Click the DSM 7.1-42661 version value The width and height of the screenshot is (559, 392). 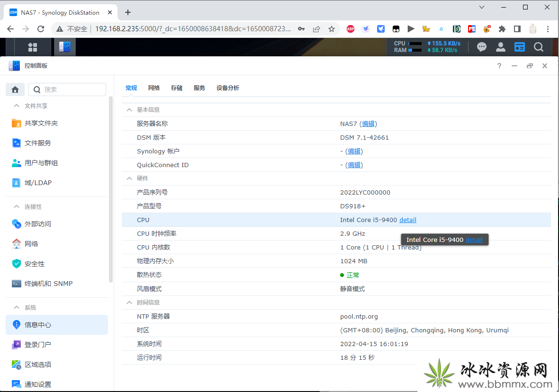[x=364, y=138]
